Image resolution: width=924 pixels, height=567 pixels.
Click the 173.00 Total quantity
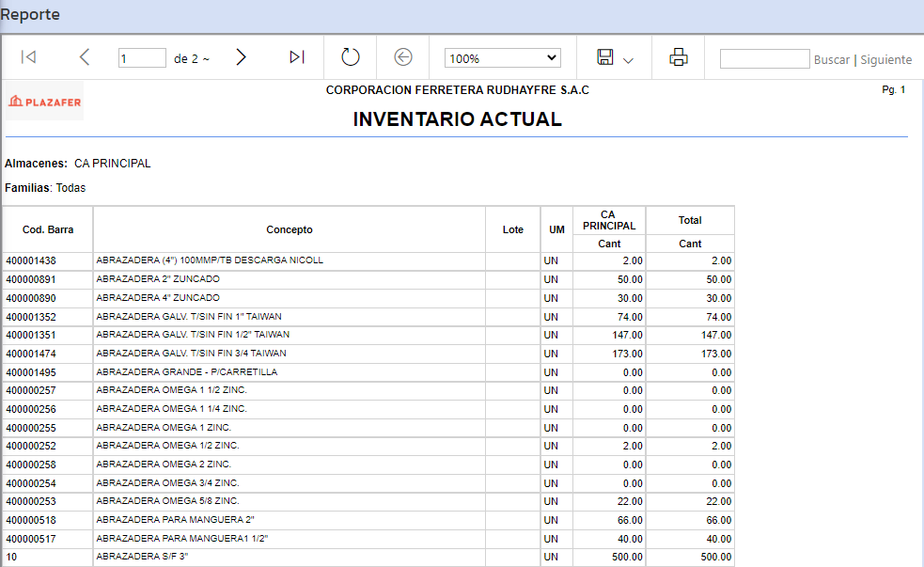coord(716,354)
